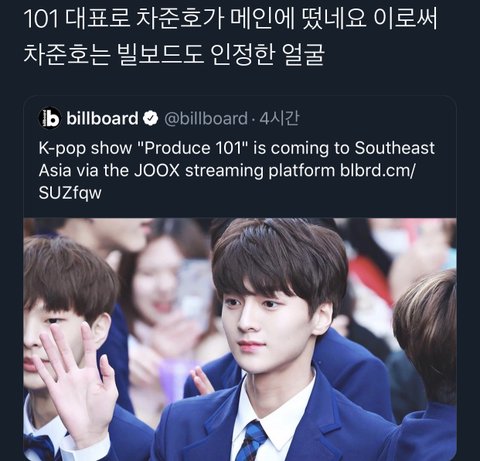Click the billboard profile avatar icon
The height and width of the screenshot is (461, 480).
pyautogui.click(x=49, y=118)
